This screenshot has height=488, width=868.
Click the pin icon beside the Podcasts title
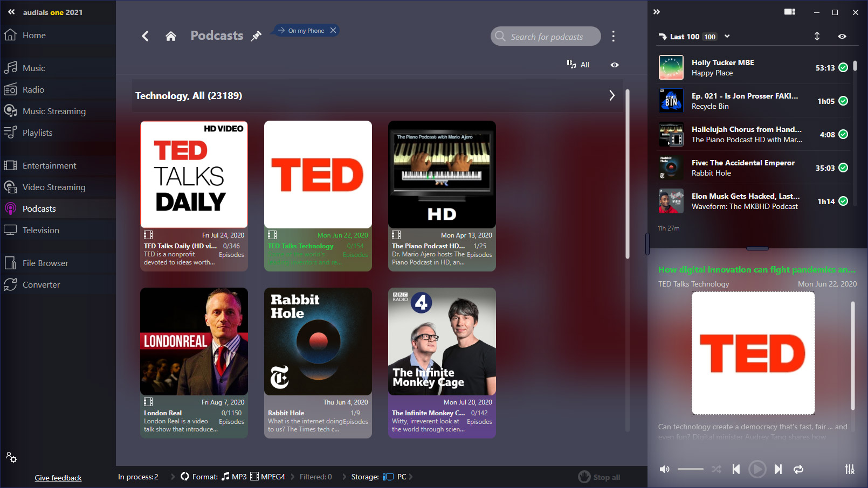(x=256, y=36)
